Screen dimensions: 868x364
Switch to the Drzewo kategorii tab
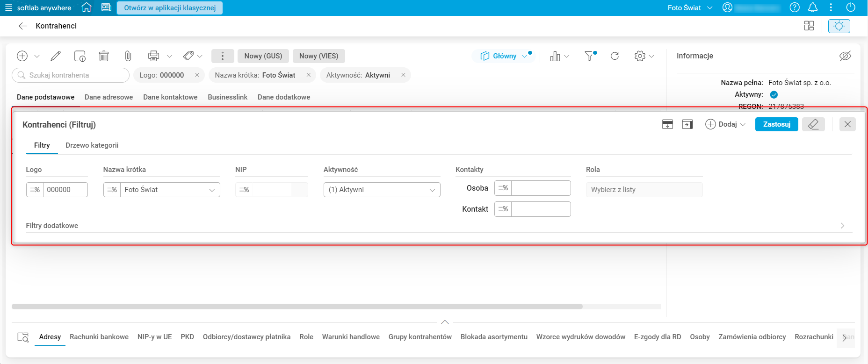pyautogui.click(x=92, y=145)
